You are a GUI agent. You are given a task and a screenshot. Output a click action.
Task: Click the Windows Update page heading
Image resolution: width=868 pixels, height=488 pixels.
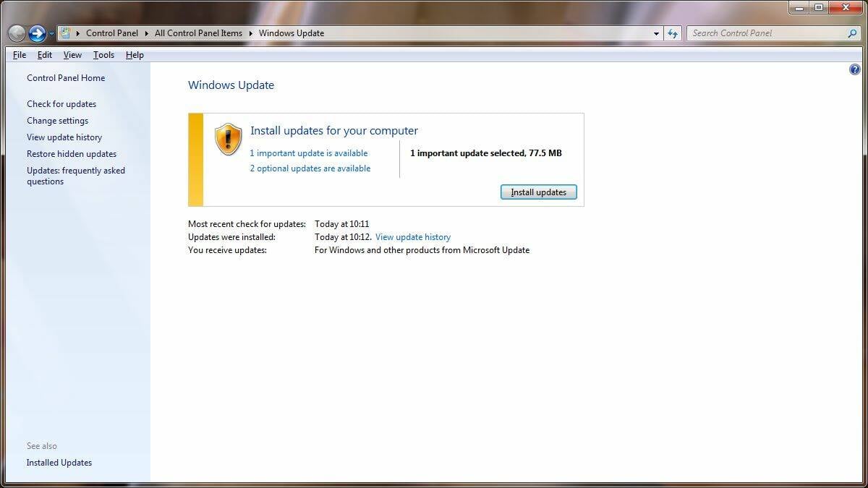[231, 85]
